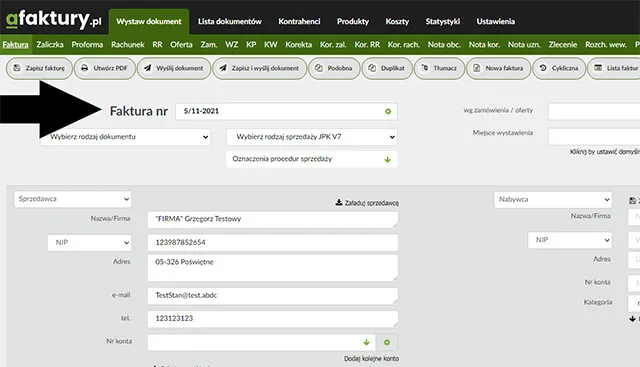Expand Oznaczenia procedur sprzedaży
This screenshot has width=640, height=367.
pos(311,159)
